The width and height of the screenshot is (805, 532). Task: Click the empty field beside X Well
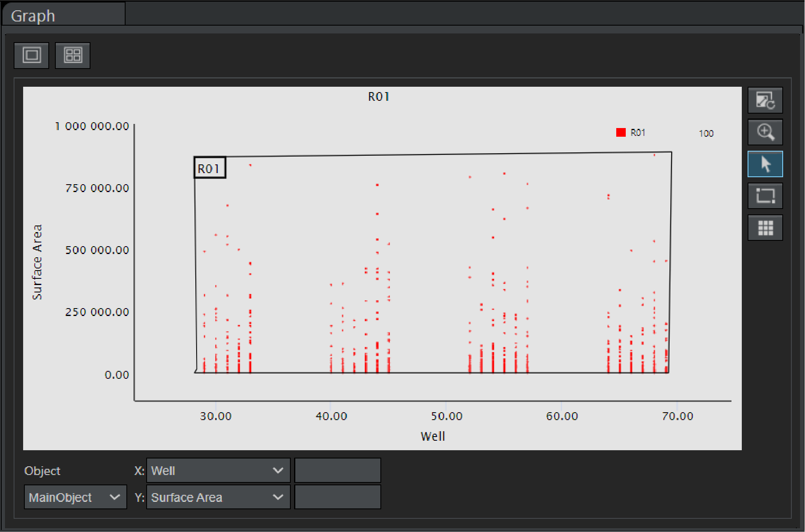tap(337, 470)
